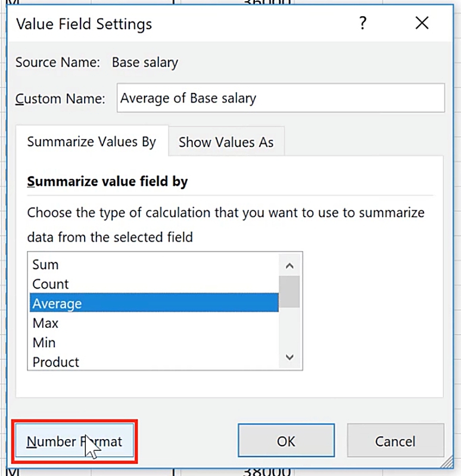Select Sum in the calculation list

click(x=46, y=265)
